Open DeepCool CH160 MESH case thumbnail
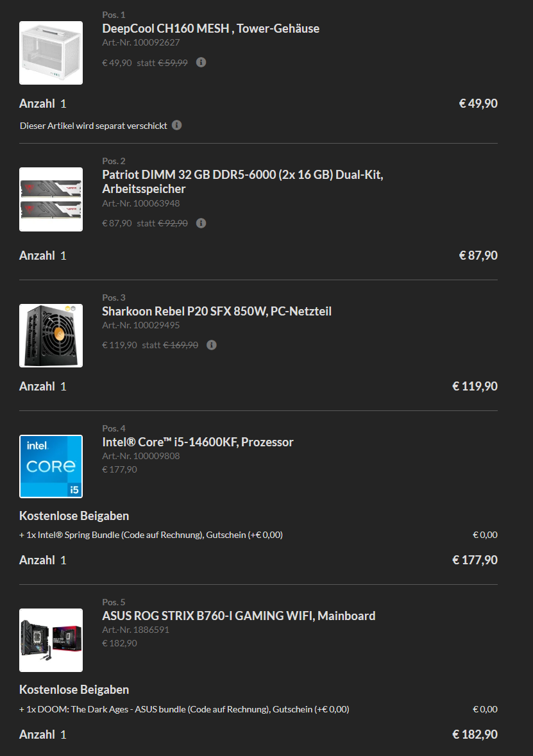Image resolution: width=533 pixels, height=756 pixels. click(x=51, y=53)
